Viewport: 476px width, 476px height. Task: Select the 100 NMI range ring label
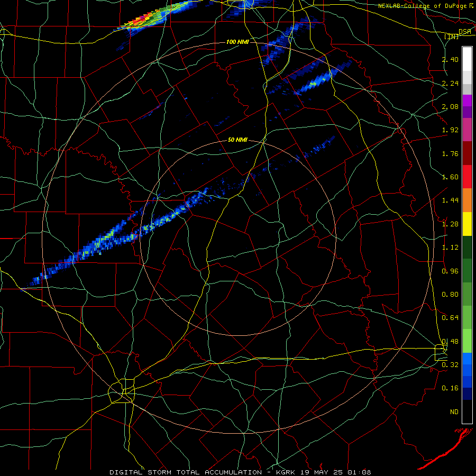237,42
